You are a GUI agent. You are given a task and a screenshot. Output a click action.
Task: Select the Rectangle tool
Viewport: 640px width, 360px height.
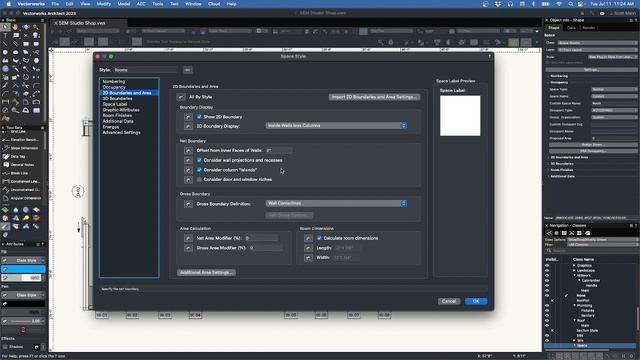coord(26,44)
